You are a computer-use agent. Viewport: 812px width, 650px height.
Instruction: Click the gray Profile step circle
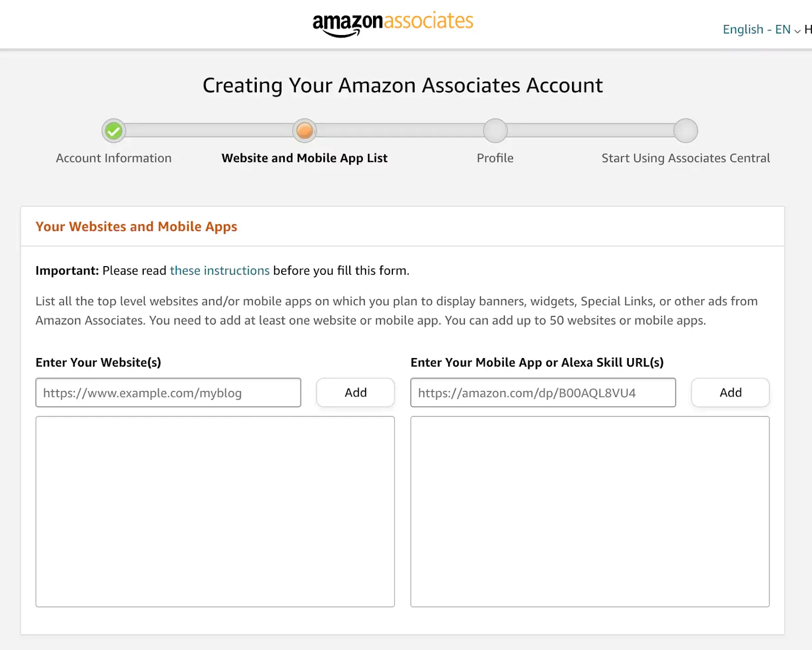tap(495, 131)
